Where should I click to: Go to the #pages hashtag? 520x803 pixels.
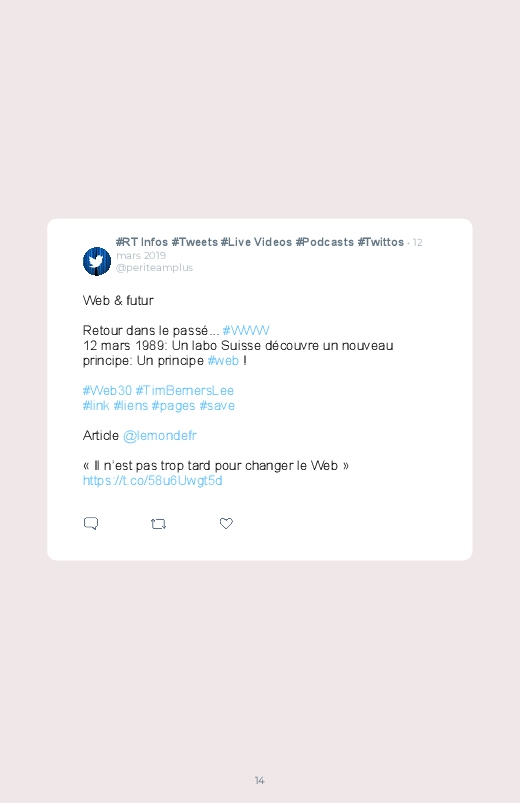174,406
